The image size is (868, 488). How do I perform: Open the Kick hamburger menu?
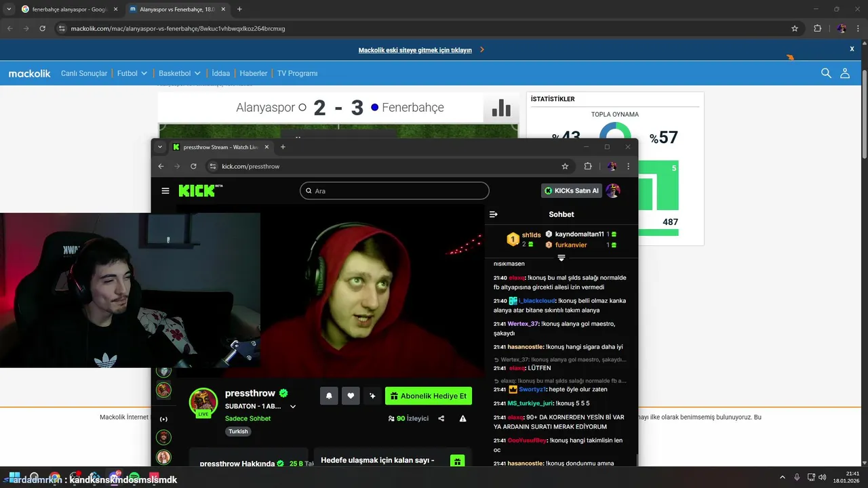tap(165, 191)
